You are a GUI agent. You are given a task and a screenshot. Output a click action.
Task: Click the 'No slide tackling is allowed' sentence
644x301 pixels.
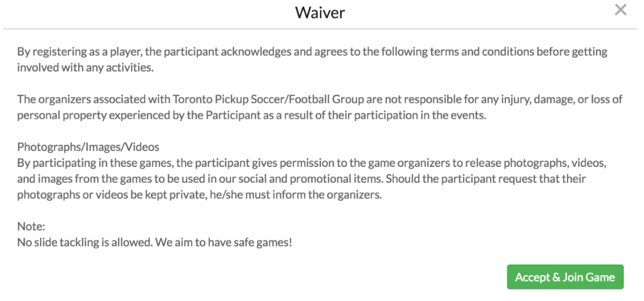(x=85, y=242)
